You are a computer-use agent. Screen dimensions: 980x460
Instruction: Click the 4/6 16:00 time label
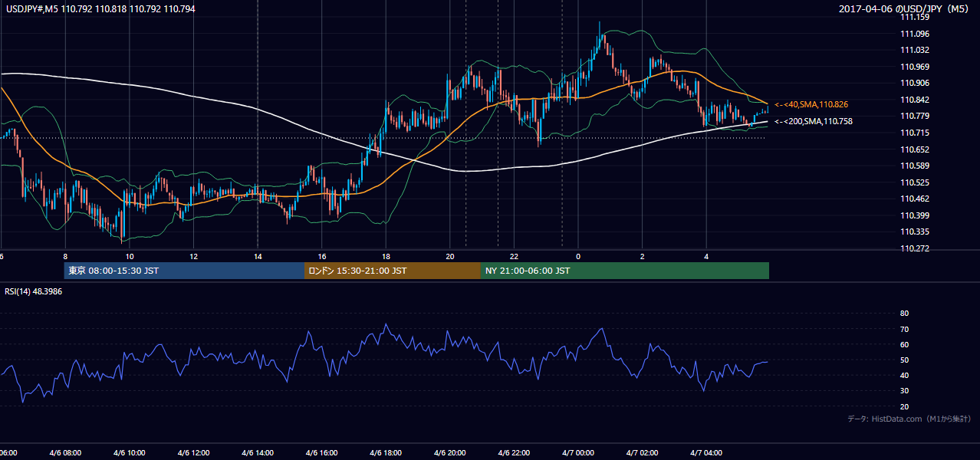click(321, 453)
